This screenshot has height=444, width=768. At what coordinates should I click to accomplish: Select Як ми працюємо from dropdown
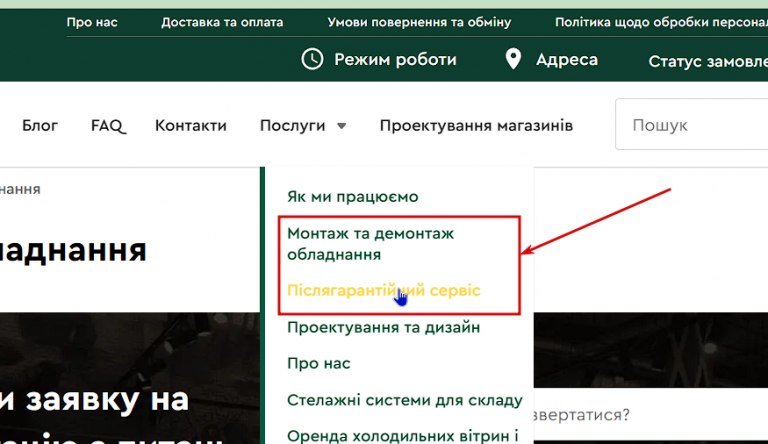coord(353,197)
